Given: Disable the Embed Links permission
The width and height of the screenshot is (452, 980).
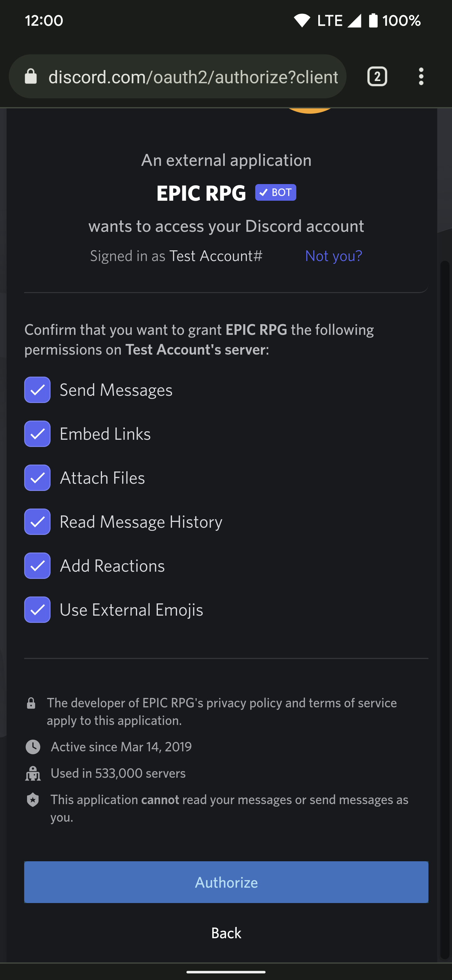Looking at the screenshot, I should click(x=37, y=433).
